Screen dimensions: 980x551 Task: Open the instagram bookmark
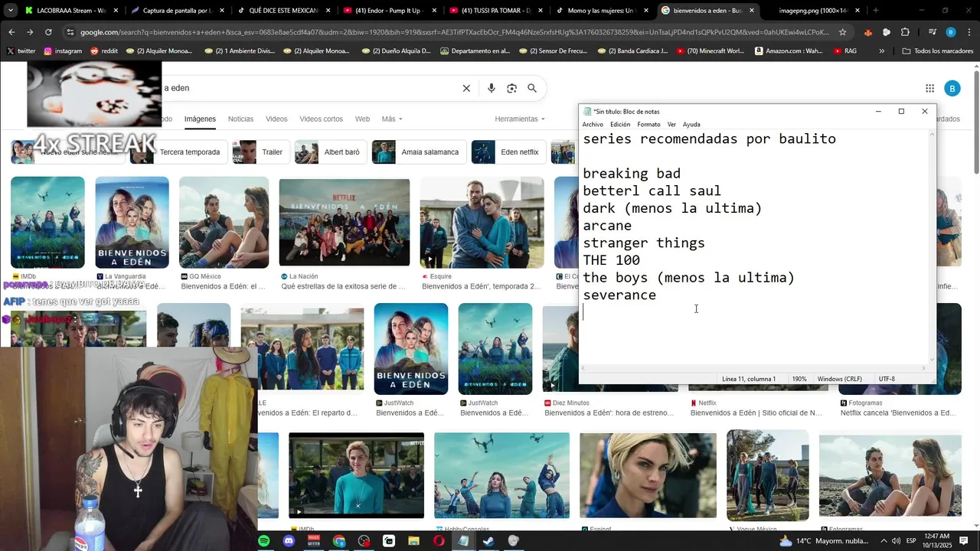coord(63,51)
